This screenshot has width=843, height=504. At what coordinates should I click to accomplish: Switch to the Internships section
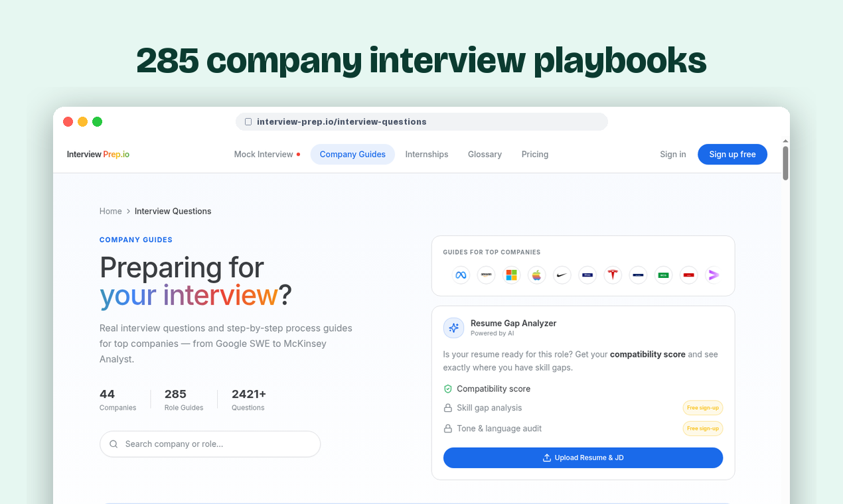click(427, 154)
